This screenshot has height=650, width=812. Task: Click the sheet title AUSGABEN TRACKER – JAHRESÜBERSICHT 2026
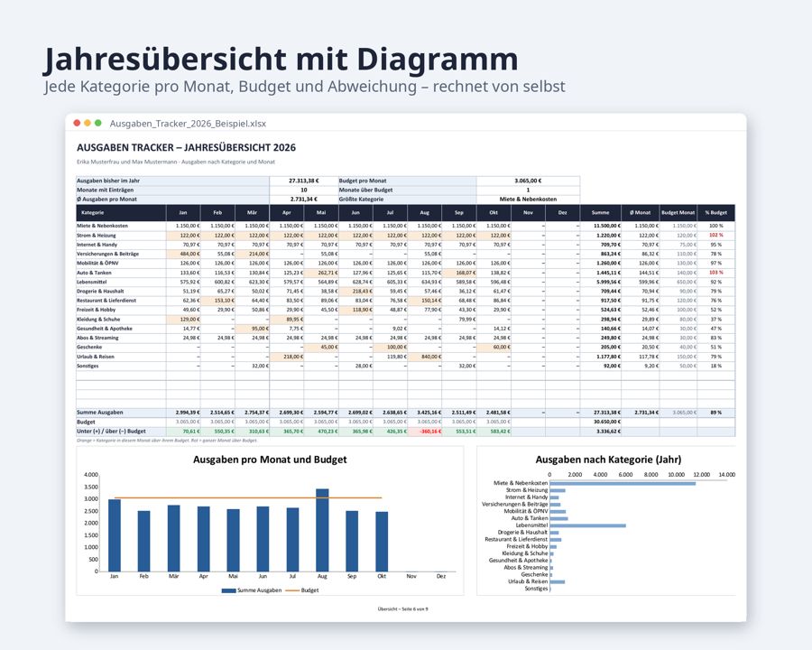[187, 148]
